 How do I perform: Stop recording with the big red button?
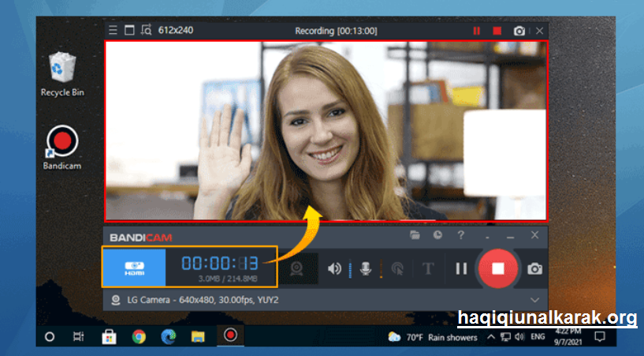[x=498, y=268]
